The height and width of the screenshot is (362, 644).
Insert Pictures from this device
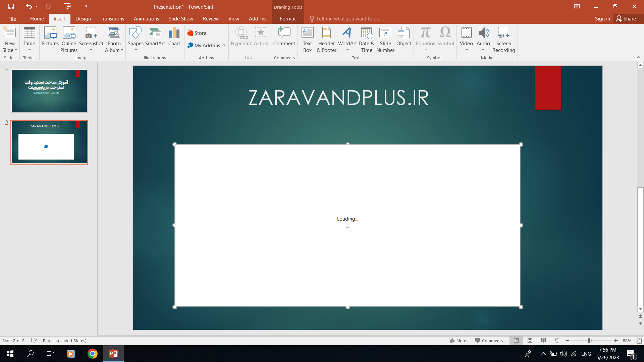click(x=50, y=36)
